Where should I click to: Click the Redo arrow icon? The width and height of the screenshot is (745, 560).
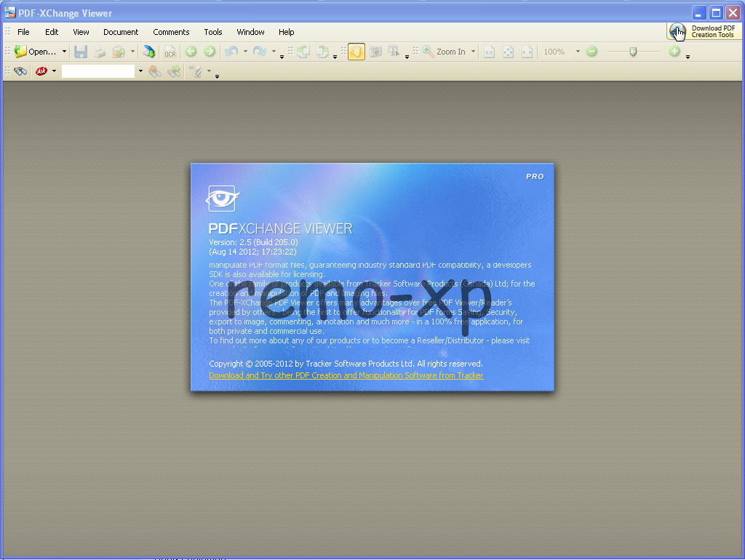[x=260, y=52]
